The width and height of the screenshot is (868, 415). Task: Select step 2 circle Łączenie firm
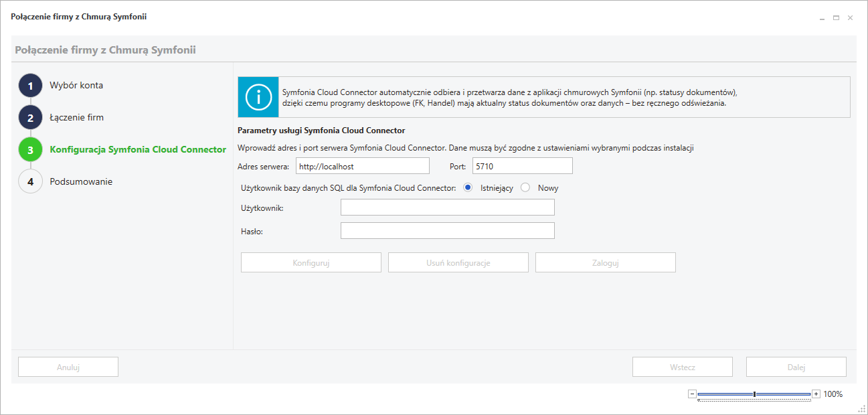(x=30, y=118)
